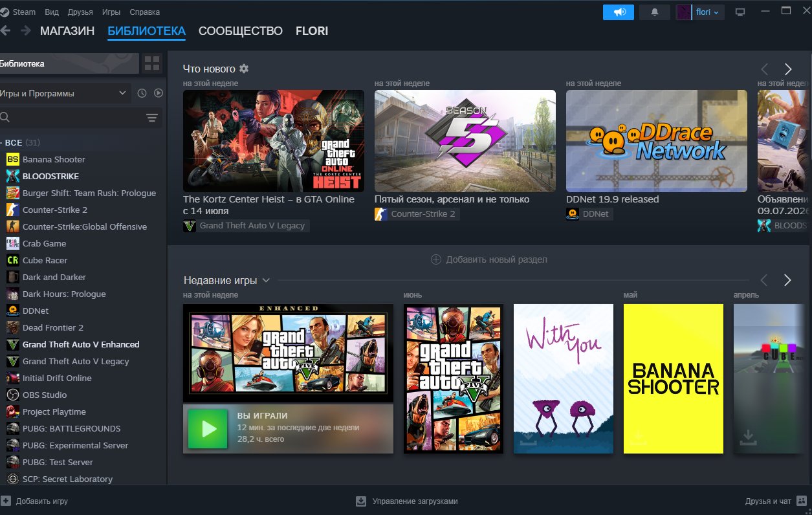This screenshot has height=515, width=812.
Task: Click the grid view icon next to Библиотека
Action: coord(152,63)
